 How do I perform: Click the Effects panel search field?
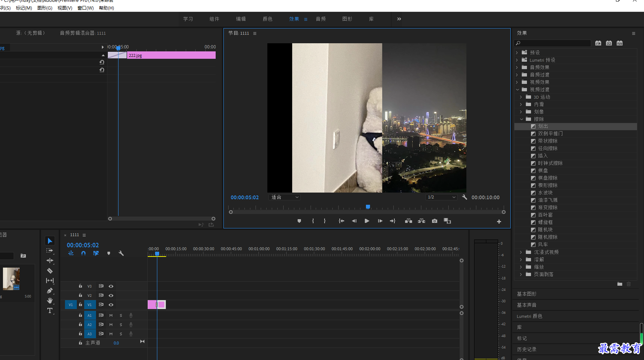[552, 43]
